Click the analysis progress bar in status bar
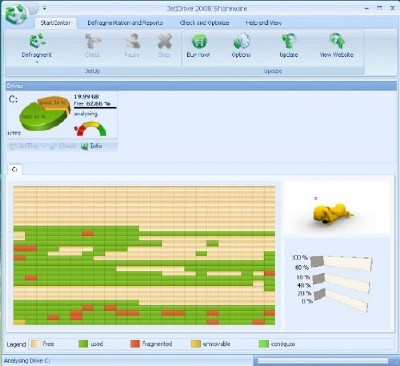 pyautogui.click(x=323, y=361)
